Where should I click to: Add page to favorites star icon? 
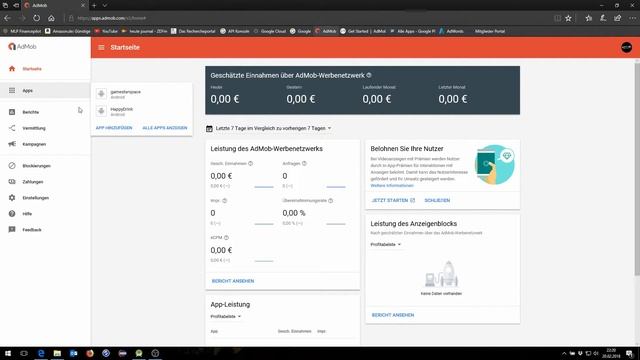point(568,18)
